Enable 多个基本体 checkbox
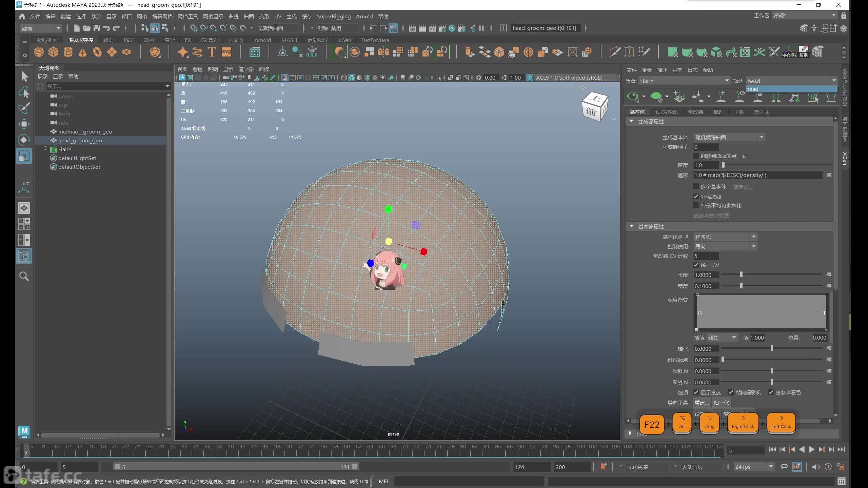Viewport: 868px width, 488px height. click(696, 186)
